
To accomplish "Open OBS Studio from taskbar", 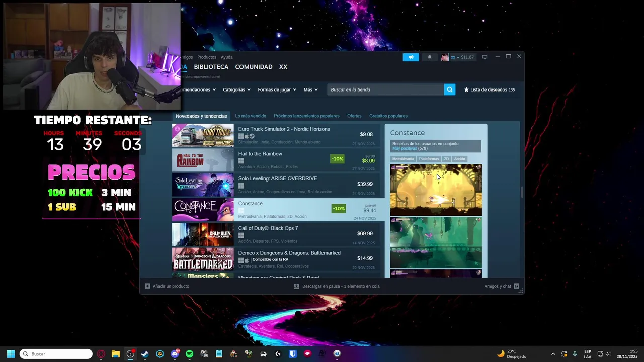I will point(130,354).
